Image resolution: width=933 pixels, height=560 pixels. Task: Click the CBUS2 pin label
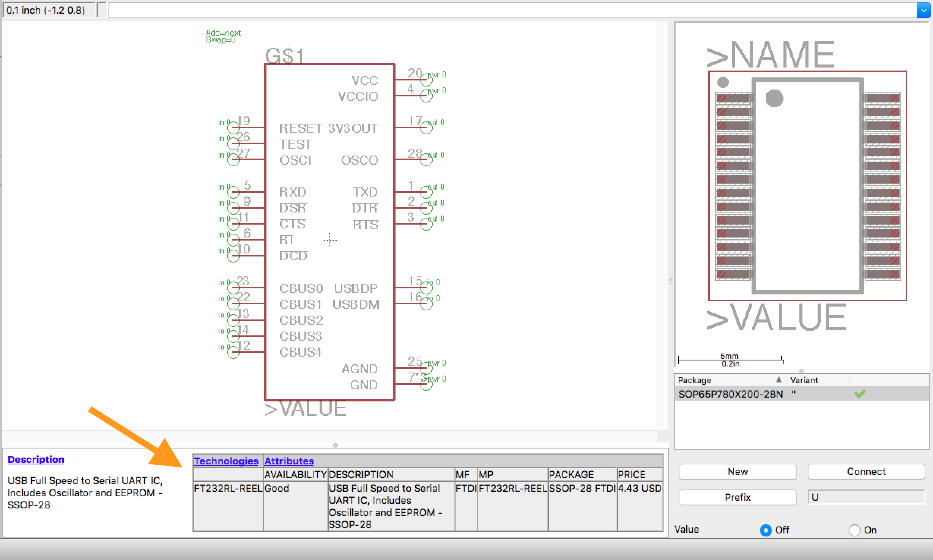pyautogui.click(x=301, y=320)
